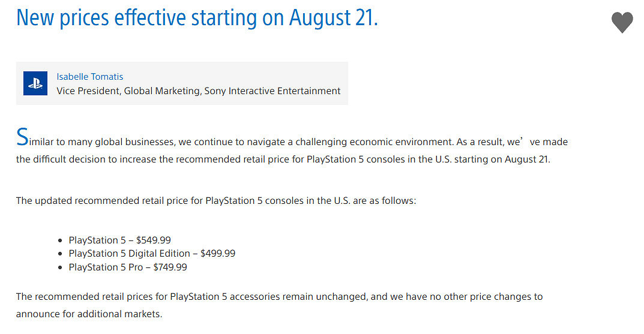Click 'The updated recommended retail price' sentence
Screen dimensions: 644x334
pos(215,201)
